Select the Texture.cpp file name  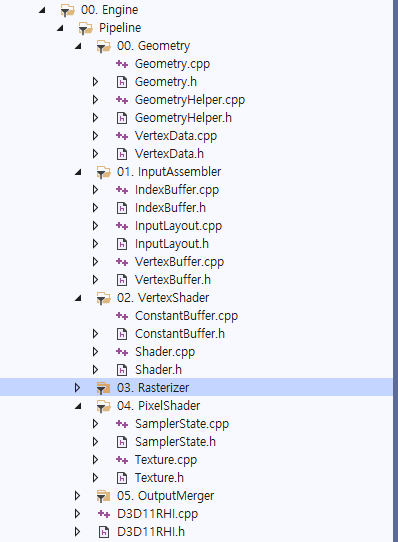pyautogui.click(x=166, y=460)
